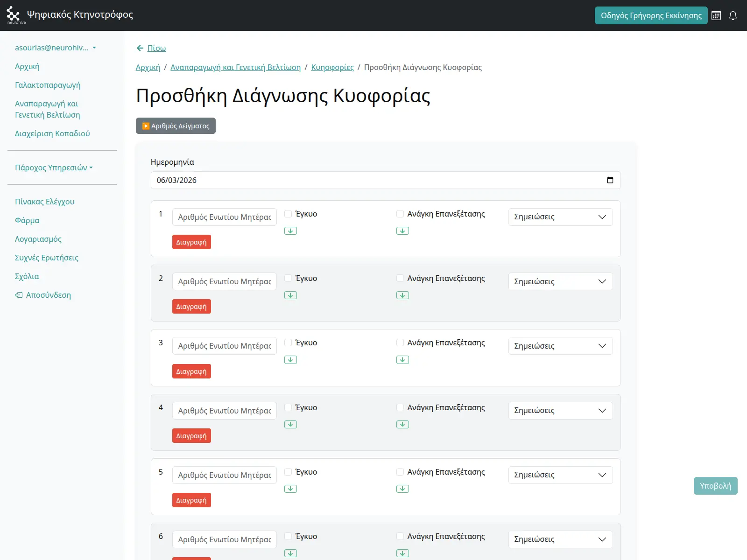Tick Ανάγκη Επανεξέτασης checkbox in row 3
This screenshot has width=747, height=560.
click(400, 343)
